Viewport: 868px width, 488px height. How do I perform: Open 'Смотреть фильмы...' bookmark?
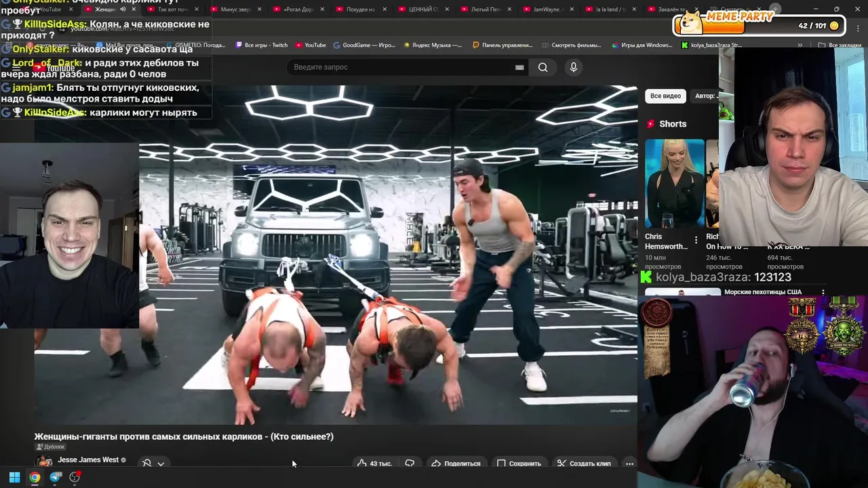tap(572, 45)
